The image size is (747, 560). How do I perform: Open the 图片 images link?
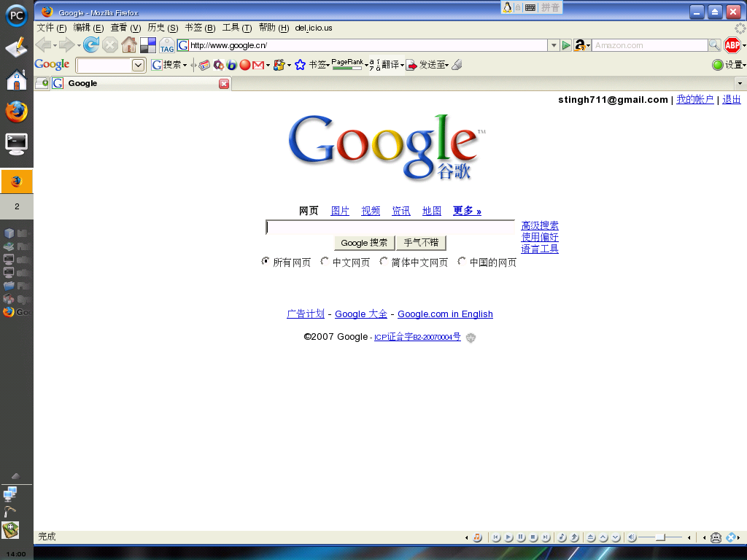pyautogui.click(x=340, y=211)
